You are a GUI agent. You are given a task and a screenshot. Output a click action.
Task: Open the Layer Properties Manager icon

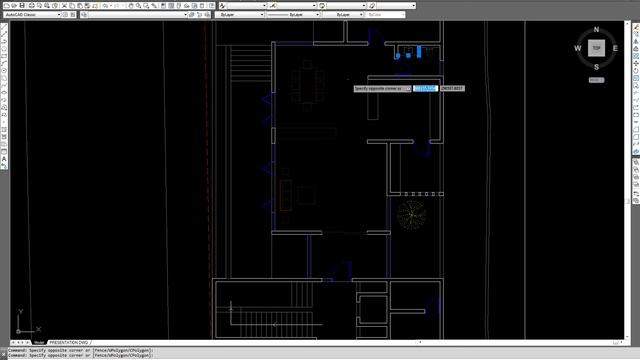coord(84,15)
